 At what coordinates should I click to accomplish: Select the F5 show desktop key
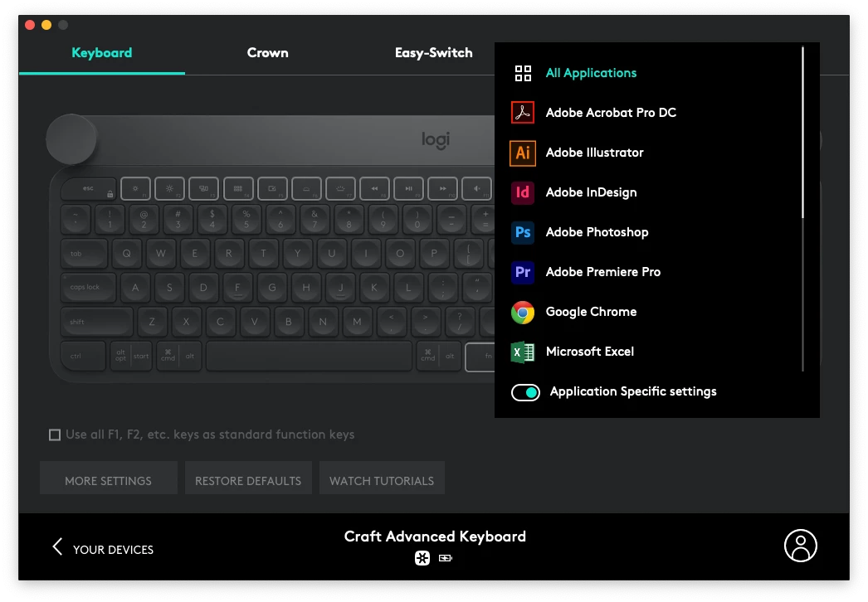click(272, 189)
